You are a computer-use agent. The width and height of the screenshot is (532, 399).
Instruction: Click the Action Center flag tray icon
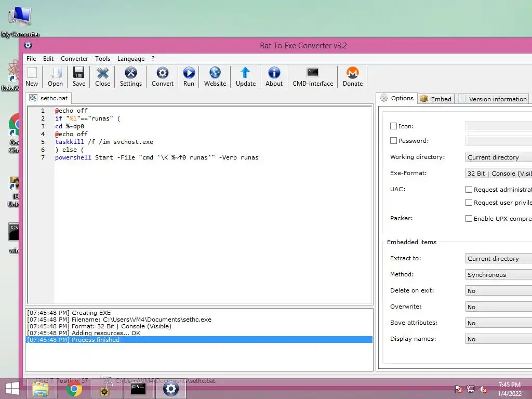point(458,389)
